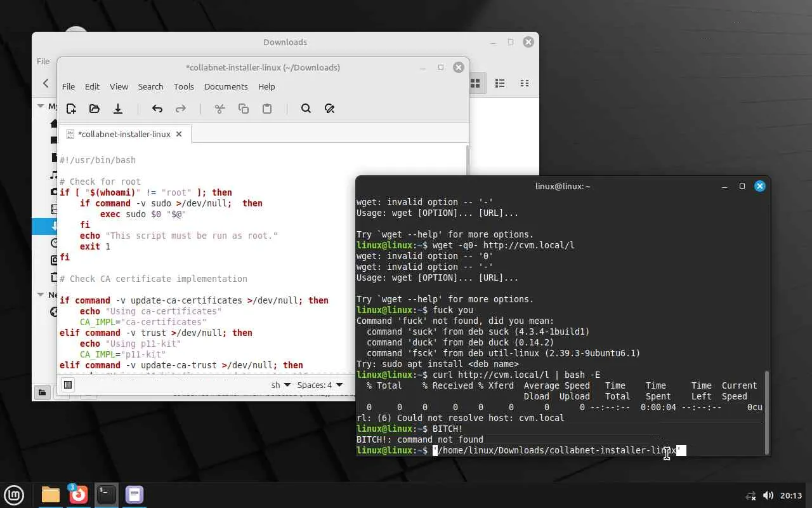Click 'wget -q0- http://cvm.local/l' command line
The width and height of the screenshot is (812, 508).
click(x=504, y=245)
